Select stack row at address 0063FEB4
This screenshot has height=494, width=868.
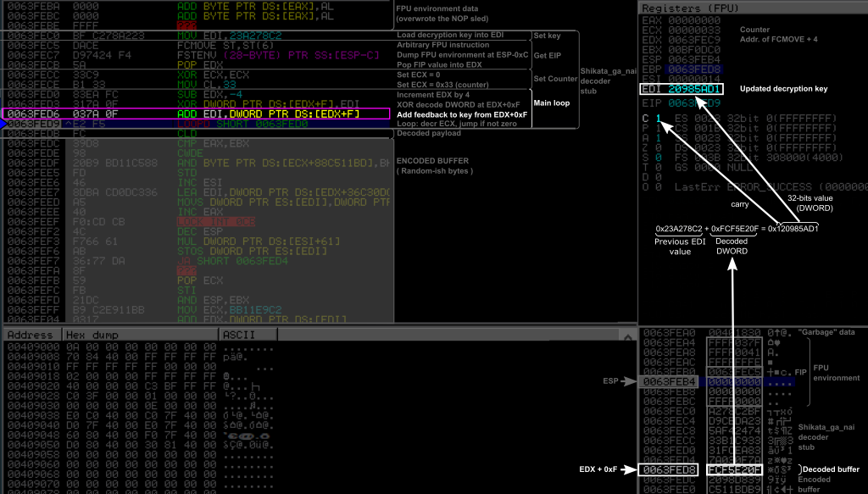pyautogui.click(x=670, y=382)
